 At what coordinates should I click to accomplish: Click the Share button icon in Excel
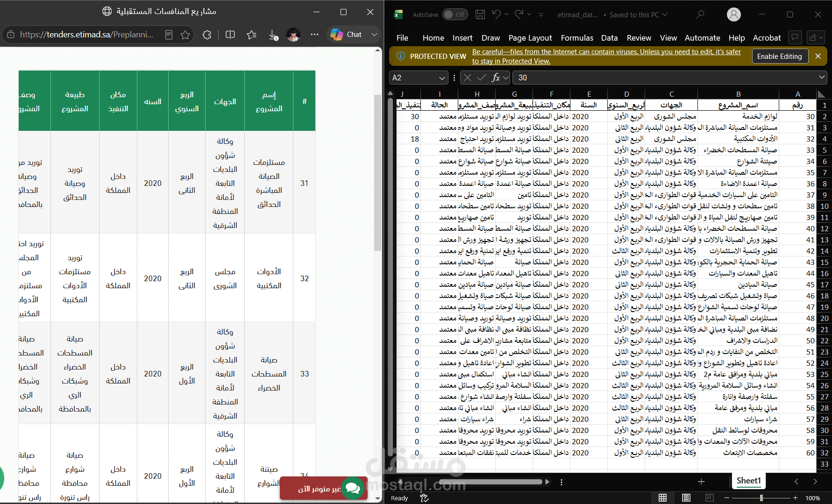point(816,37)
